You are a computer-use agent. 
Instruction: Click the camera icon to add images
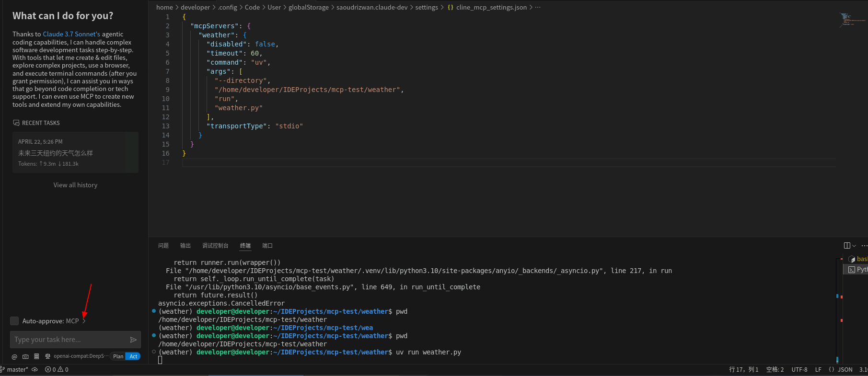point(25,356)
